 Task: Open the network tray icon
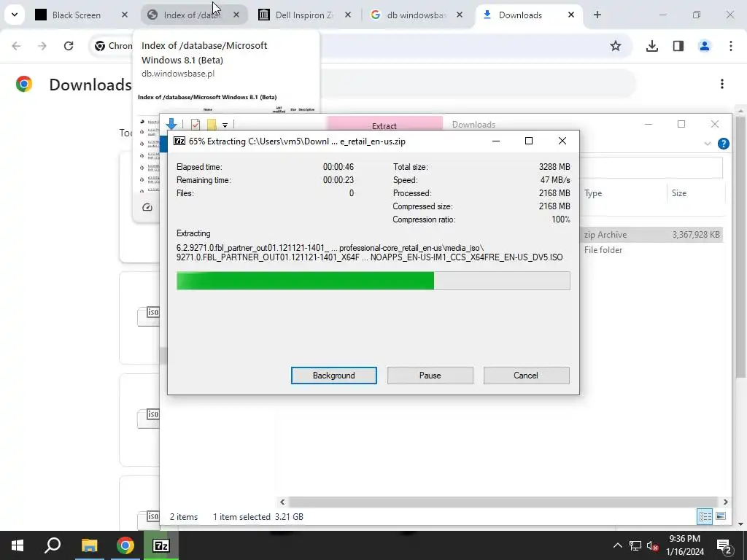[x=635, y=545]
